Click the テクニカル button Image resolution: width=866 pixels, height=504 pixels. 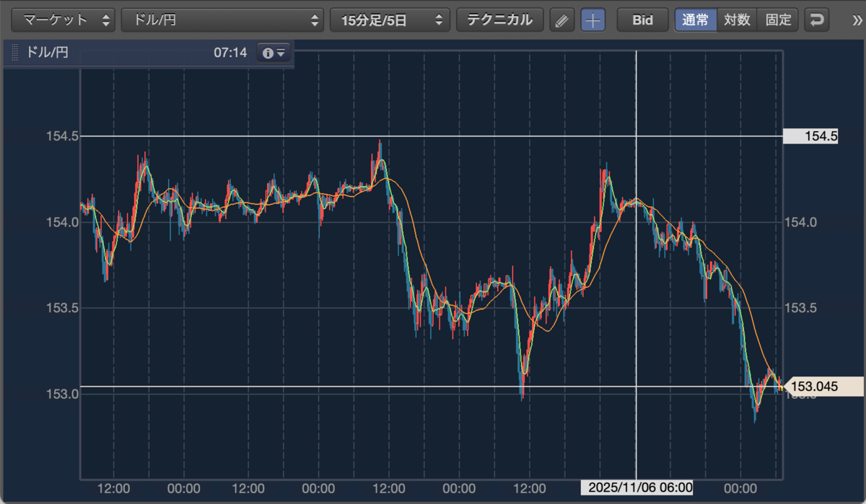500,20
